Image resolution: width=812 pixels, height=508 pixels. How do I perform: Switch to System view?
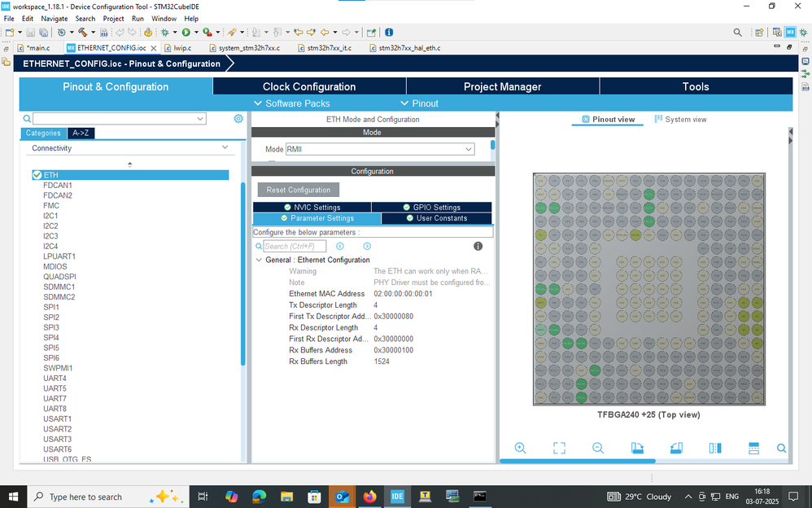point(680,119)
